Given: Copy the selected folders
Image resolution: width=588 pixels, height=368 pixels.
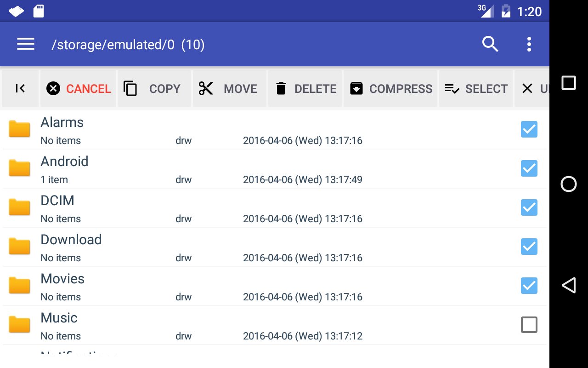Looking at the screenshot, I should [x=154, y=88].
